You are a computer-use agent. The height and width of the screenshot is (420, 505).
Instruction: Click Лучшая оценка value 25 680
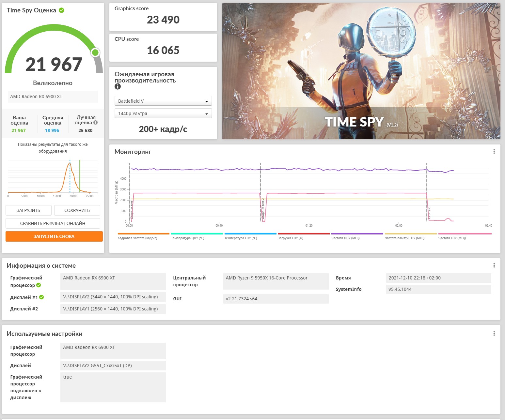pyautogui.click(x=86, y=130)
